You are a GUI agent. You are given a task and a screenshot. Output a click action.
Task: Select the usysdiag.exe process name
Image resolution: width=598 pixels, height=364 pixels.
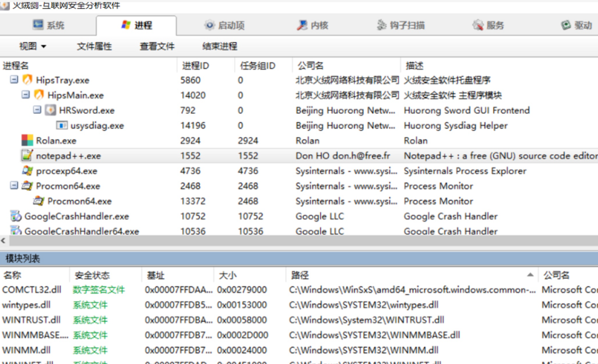(x=97, y=126)
